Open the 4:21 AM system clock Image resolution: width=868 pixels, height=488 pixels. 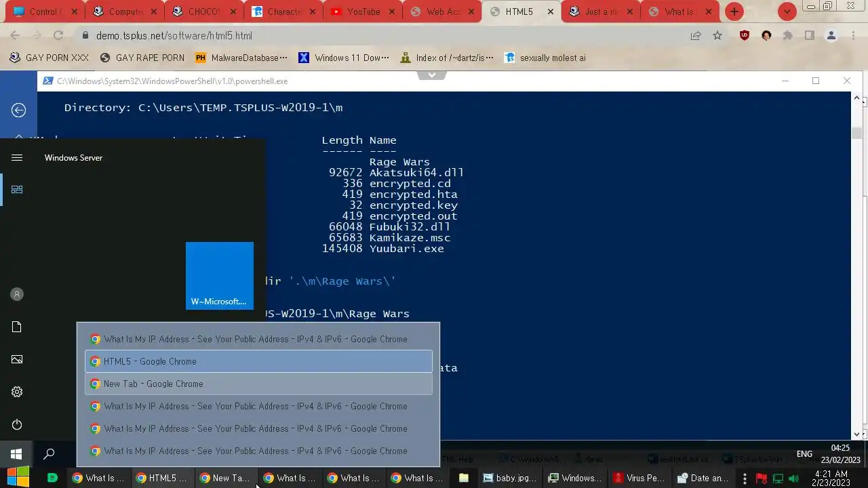click(x=831, y=479)
